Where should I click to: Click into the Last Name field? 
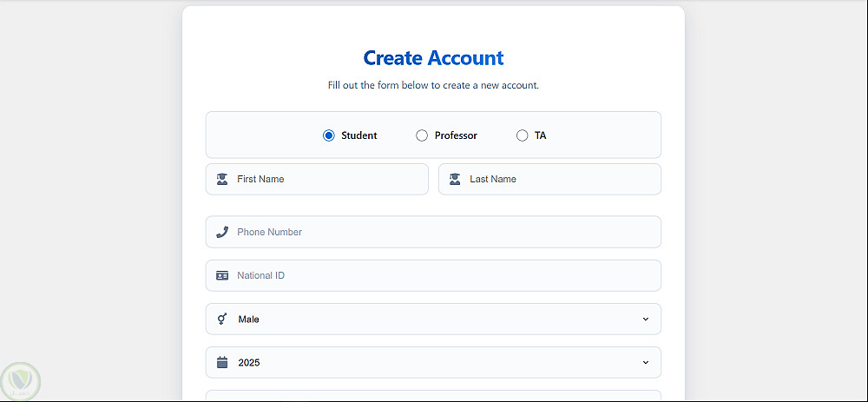pyautogui.click(x=561, y=179)
